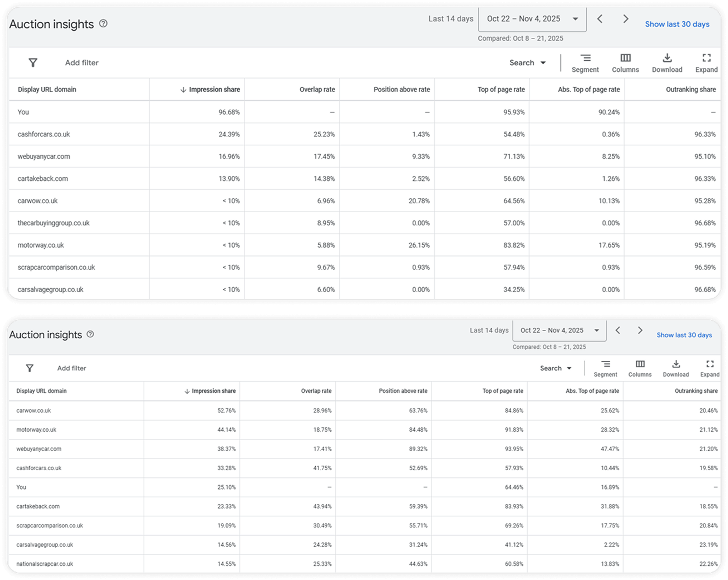Sort bottom table by Impression share

click(210, 391)
